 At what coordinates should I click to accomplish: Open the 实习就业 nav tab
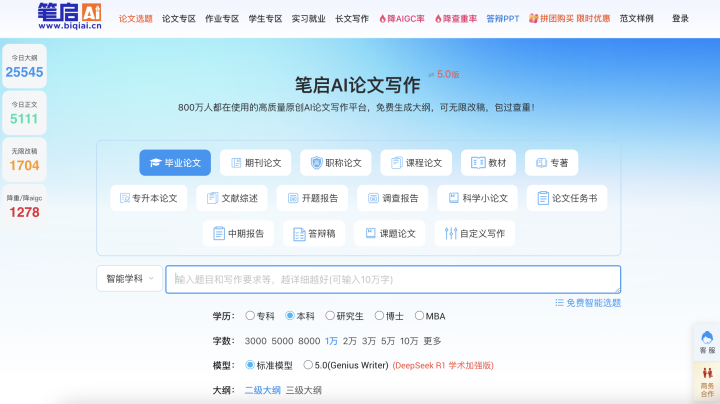pyautogui.click(x=309, y=19)
